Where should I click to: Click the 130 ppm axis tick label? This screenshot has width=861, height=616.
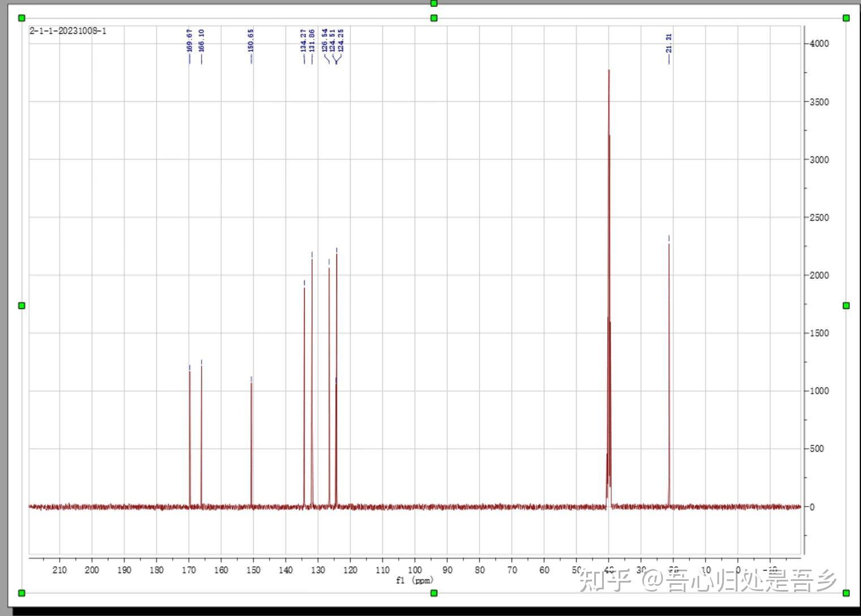click(318, 570)
